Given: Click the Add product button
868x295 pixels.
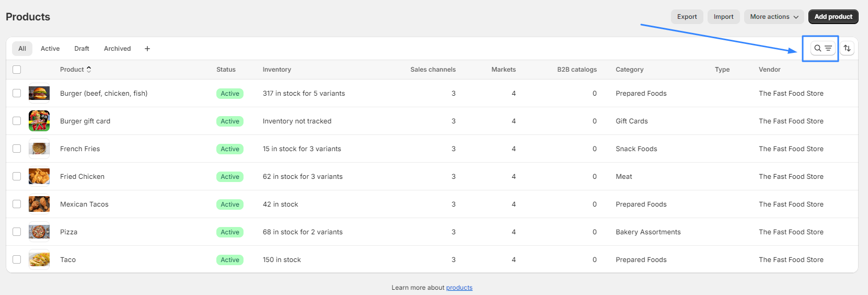Looking at the screenshot, I should 833,17.
